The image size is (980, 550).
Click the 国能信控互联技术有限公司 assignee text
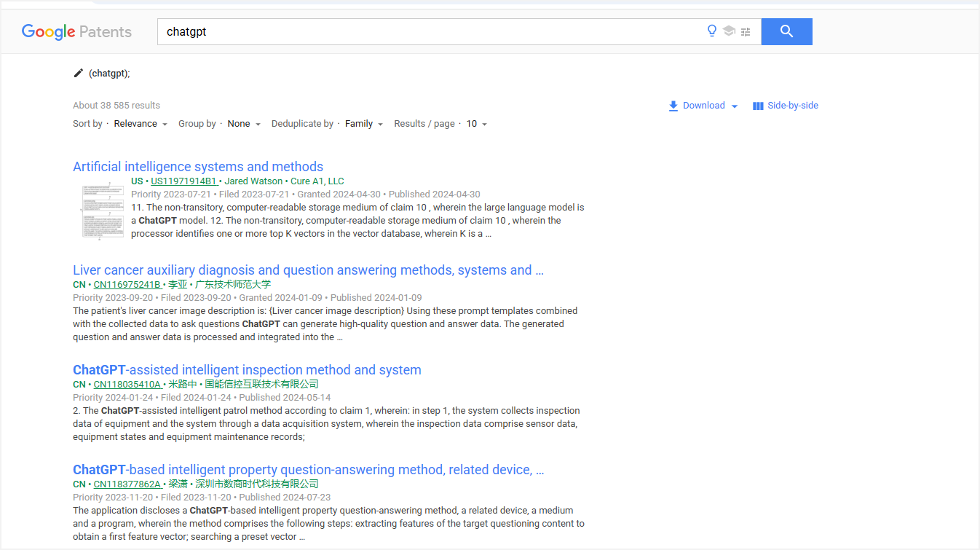click(261, 385)
